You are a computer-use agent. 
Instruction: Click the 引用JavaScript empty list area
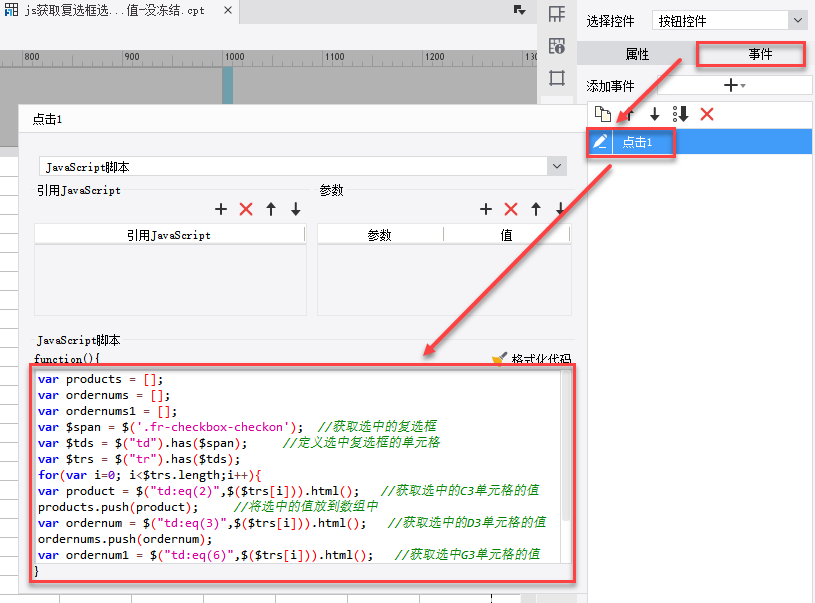tap(170, 280)
